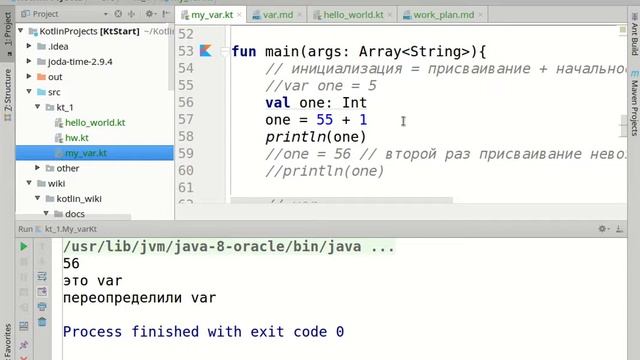Click editor horizontal scrollbar
This screenshot has height=360, width=640.
(x=341, y=200)
